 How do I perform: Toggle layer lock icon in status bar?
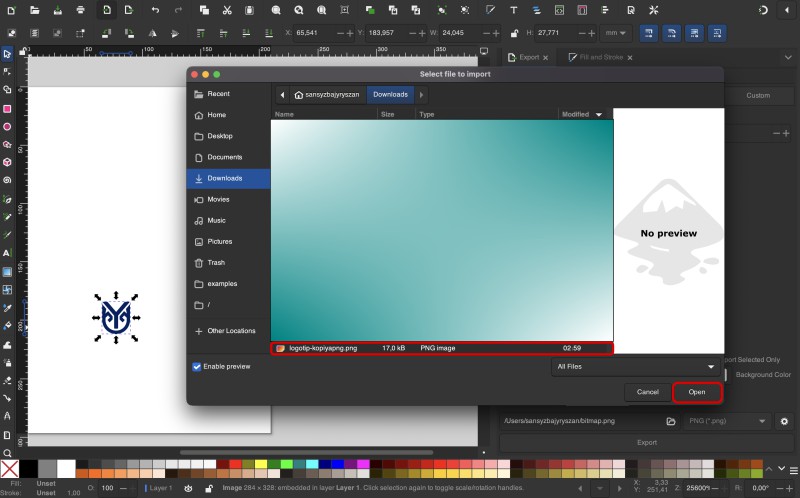209,488
